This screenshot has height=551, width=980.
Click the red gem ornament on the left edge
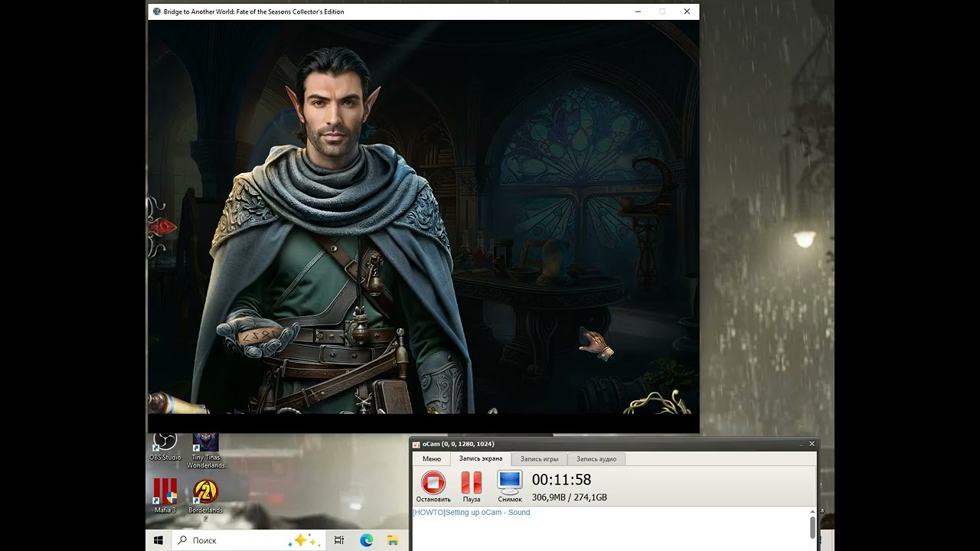[162, 227]
